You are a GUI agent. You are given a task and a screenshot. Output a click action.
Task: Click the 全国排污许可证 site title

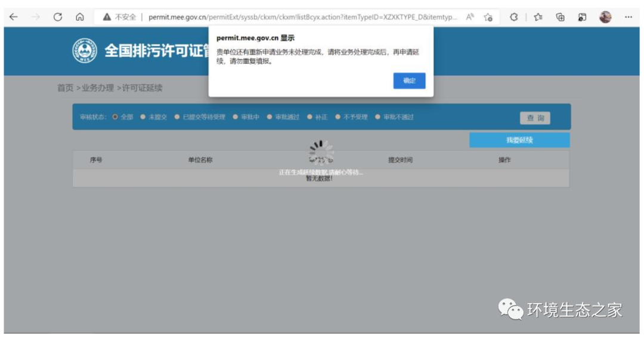(157, 51)
